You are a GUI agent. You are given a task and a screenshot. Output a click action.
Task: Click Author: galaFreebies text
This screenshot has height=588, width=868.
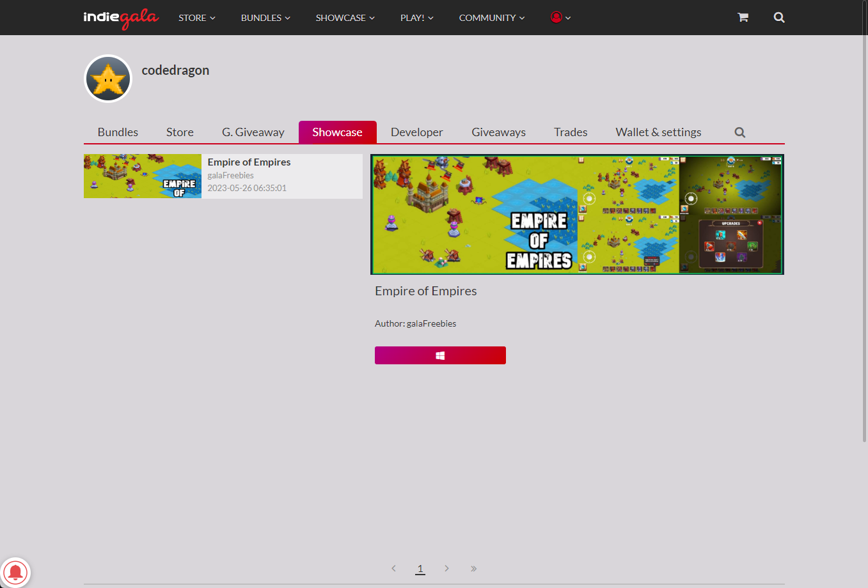(x=416, y=323)
